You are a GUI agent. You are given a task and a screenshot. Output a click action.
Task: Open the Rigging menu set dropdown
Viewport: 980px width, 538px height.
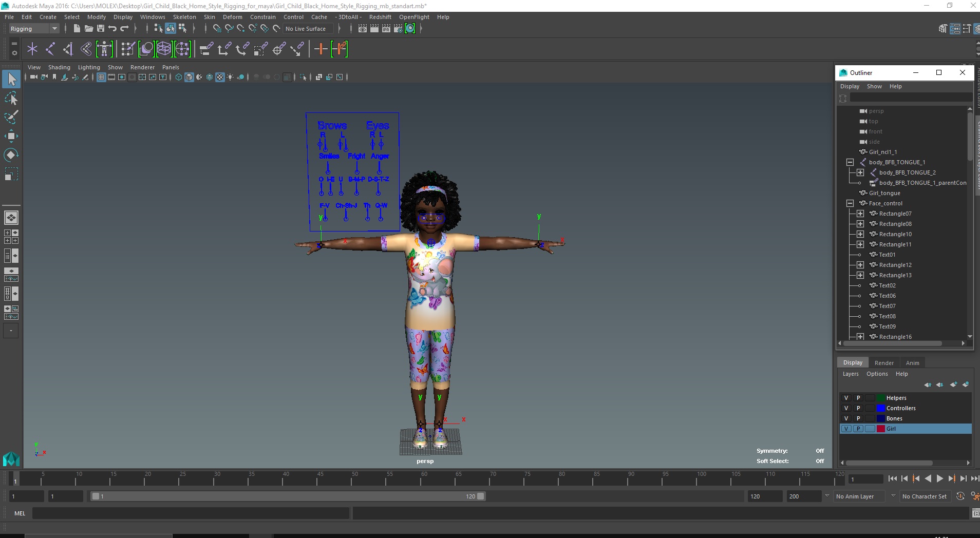click(34, 29)
